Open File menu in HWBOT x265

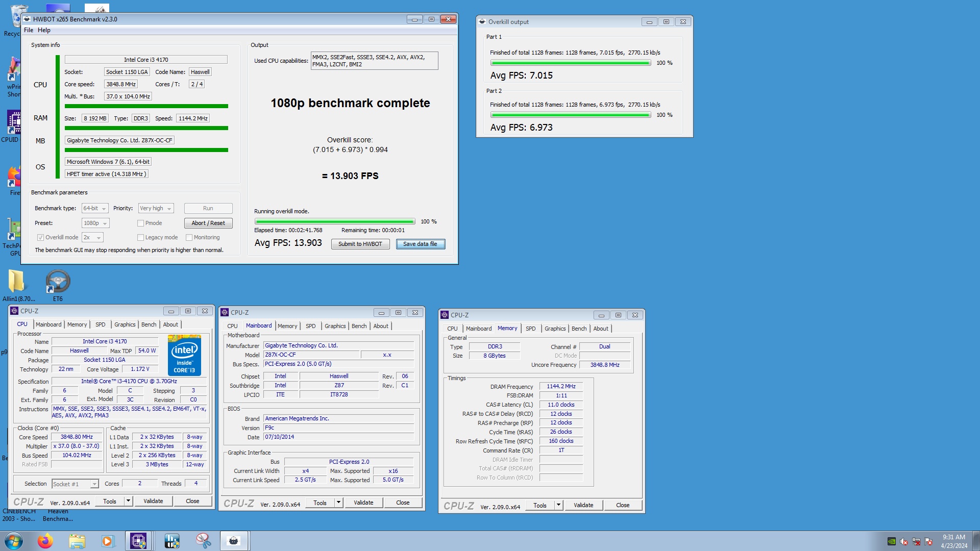click(29, 30)
